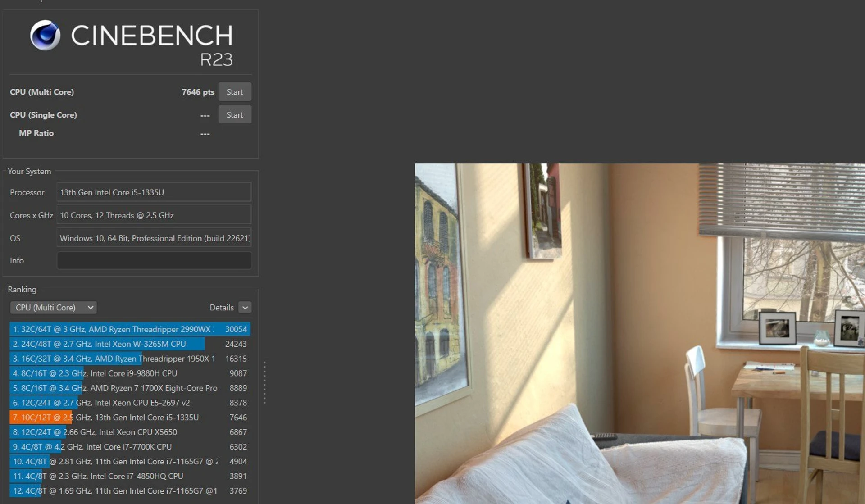Select the Threadripper 2990WX ranking row

[x=130, y=329]
